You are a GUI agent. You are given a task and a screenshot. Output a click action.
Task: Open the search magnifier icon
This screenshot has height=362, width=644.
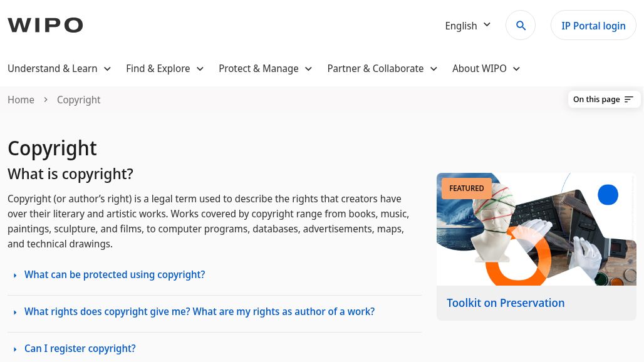521,26
